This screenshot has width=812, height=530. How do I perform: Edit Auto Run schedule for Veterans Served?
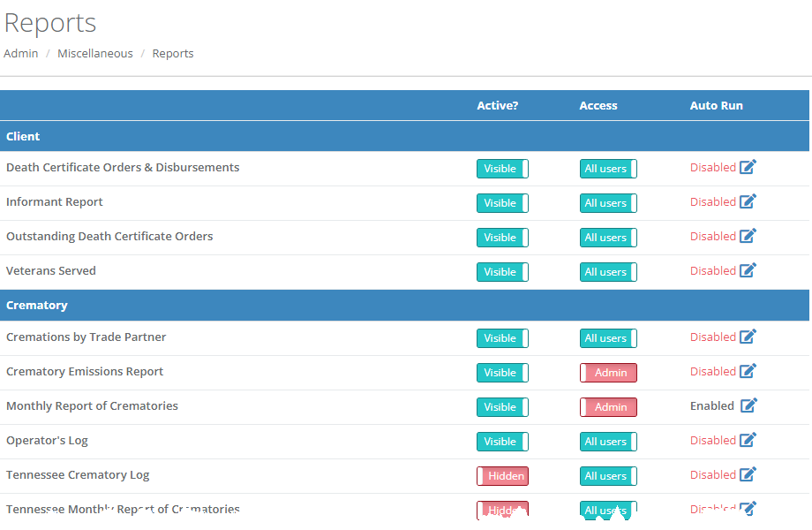click(748, 270)
